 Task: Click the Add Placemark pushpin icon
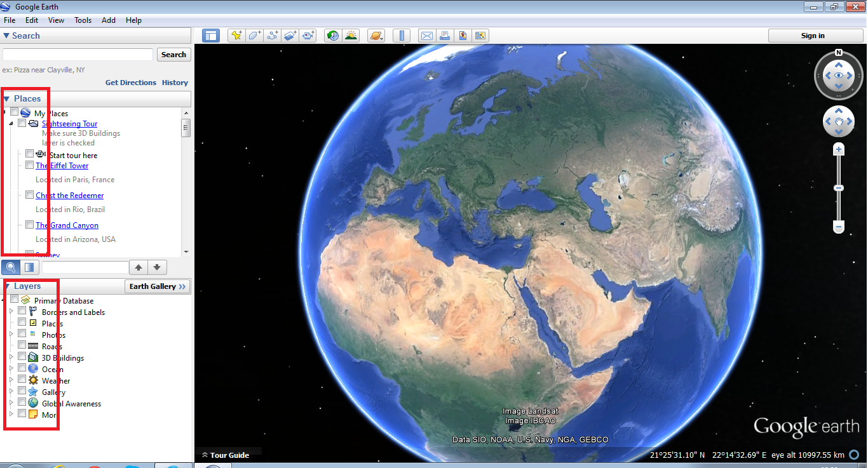tap(236, 36)
